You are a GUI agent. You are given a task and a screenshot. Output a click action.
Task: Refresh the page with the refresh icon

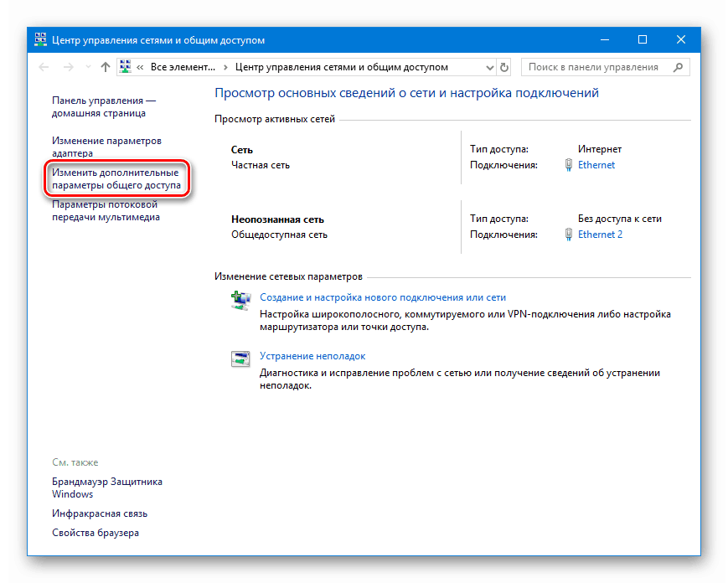coord(504,67)
